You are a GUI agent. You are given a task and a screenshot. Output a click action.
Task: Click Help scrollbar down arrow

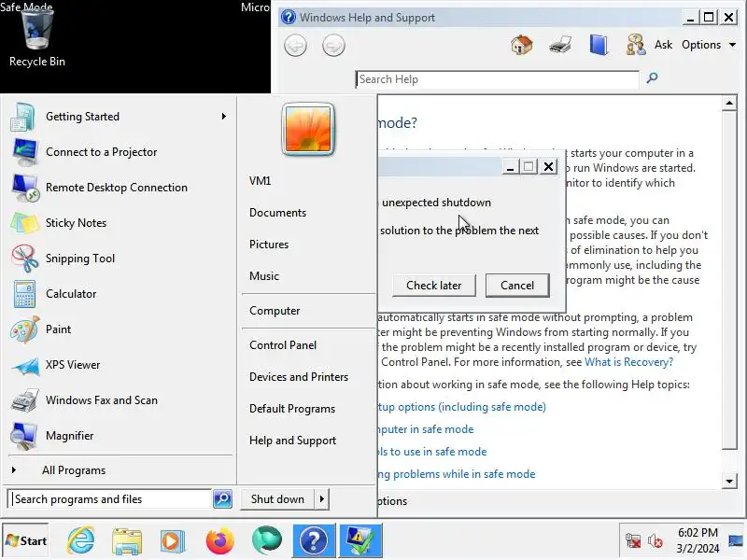pyautogui.click(x=729, y=481)
